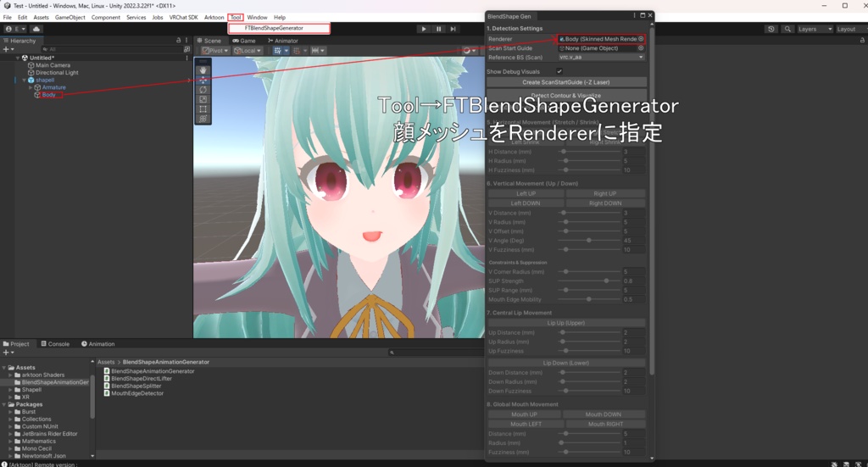The height and width of the screenshot is (467, 868).
Task: Click the Project search field
Action: (x=437, y=352)
